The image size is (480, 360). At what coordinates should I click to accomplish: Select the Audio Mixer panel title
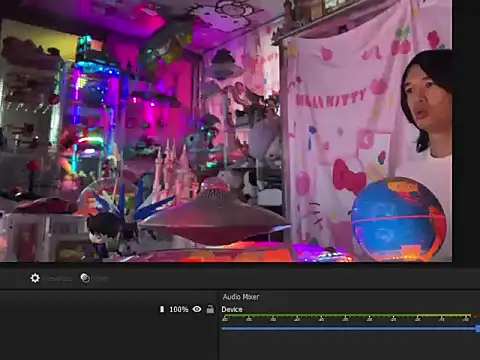tap(241, 297)
